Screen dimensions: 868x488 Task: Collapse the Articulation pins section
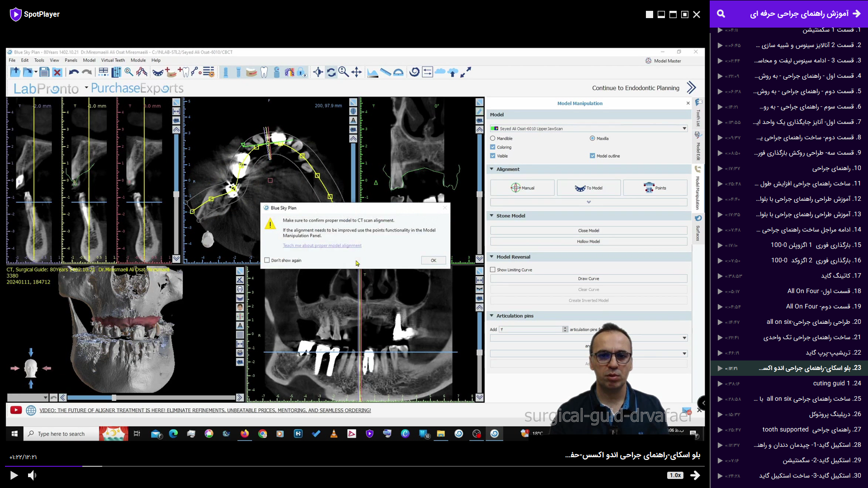(492, 316)
